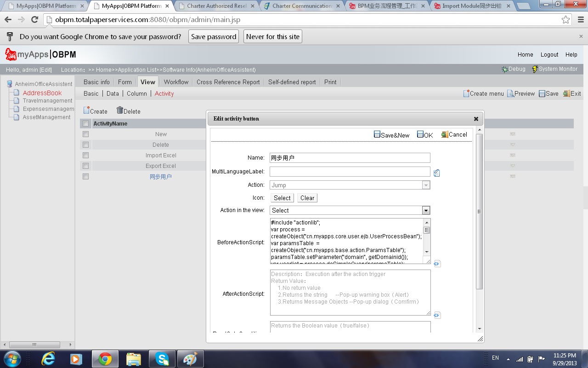Open the Column sub-tab
This screenshot has width=588, height=368.
point(137,93)
